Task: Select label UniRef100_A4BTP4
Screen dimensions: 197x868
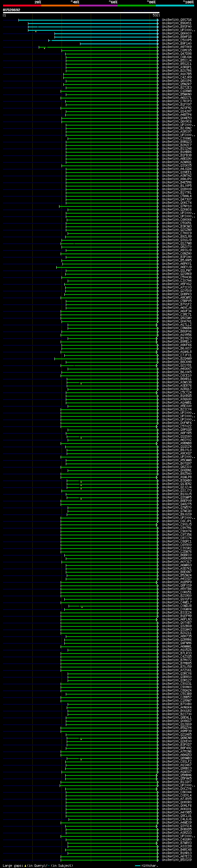Action: 177,115
